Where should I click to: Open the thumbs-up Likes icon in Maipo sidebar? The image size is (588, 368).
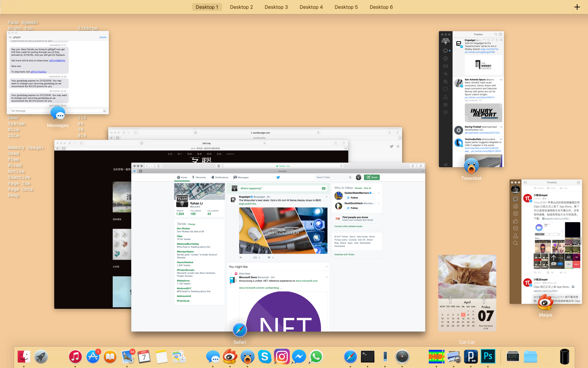pos(516,221)
